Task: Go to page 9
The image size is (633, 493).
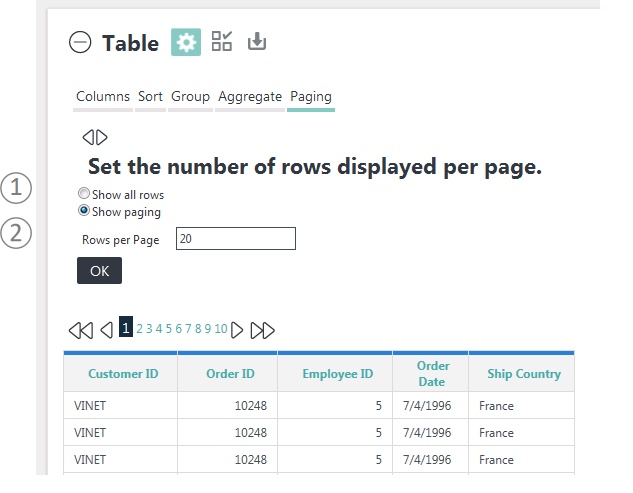Action: (208, 329)
